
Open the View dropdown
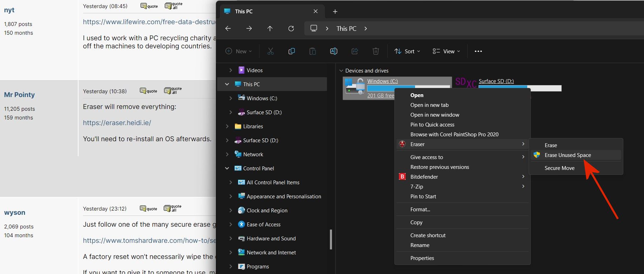click(x=446, y=51)
